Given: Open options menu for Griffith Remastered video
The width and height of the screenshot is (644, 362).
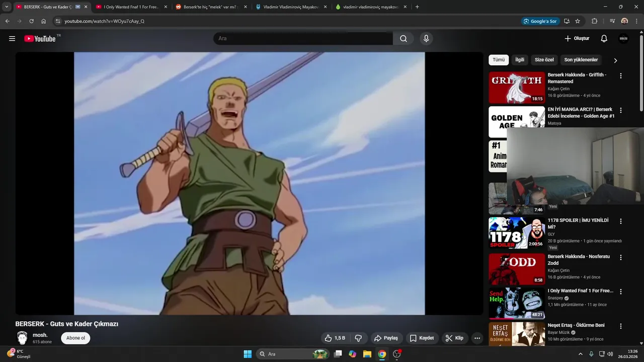Looking at the screenshot, I should pyautogui.click(x=621, y=76).
